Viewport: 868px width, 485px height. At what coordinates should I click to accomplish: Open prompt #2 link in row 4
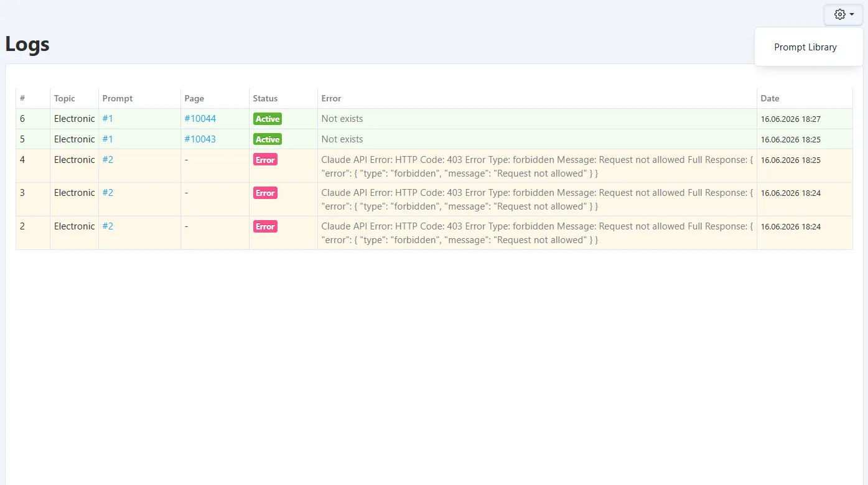(108, 160)
